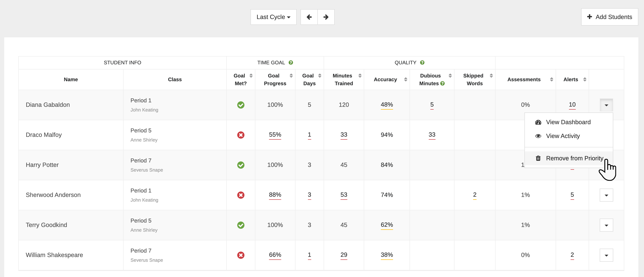Click the Time Goal help question icon
The image size is (644, 277).
point(291,62)
